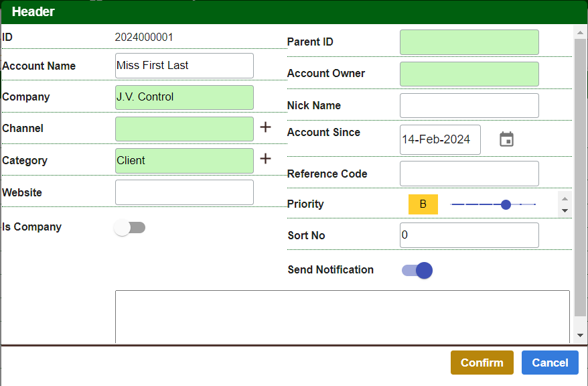Click the scroll down arrow in the Priority row
The height and width of the screenshot is (386, 588).
point(565,210)
